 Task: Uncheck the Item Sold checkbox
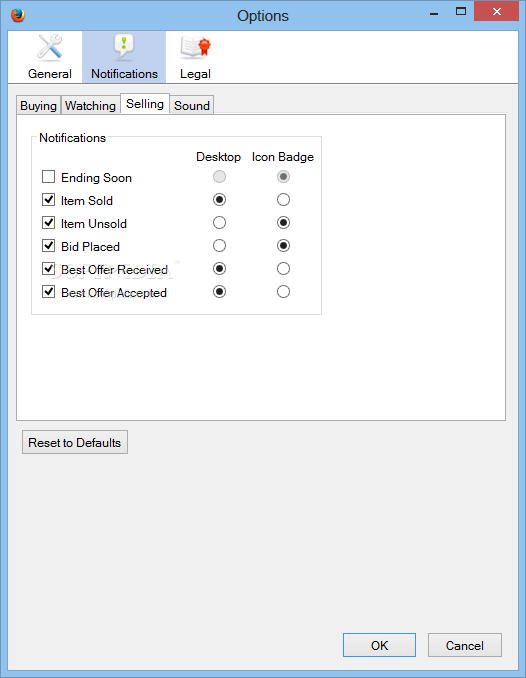pyautogui.click(x=48, y=199)
